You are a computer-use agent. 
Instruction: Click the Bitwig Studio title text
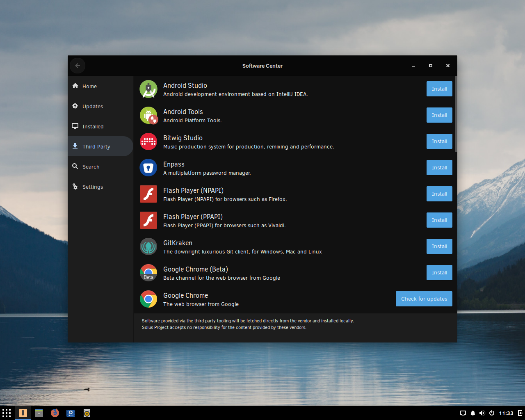[183, 138]
